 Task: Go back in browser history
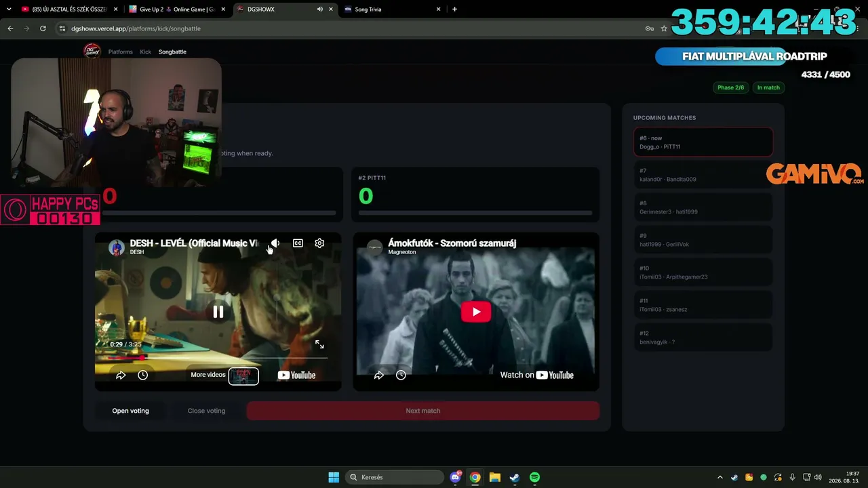point(10,28)
